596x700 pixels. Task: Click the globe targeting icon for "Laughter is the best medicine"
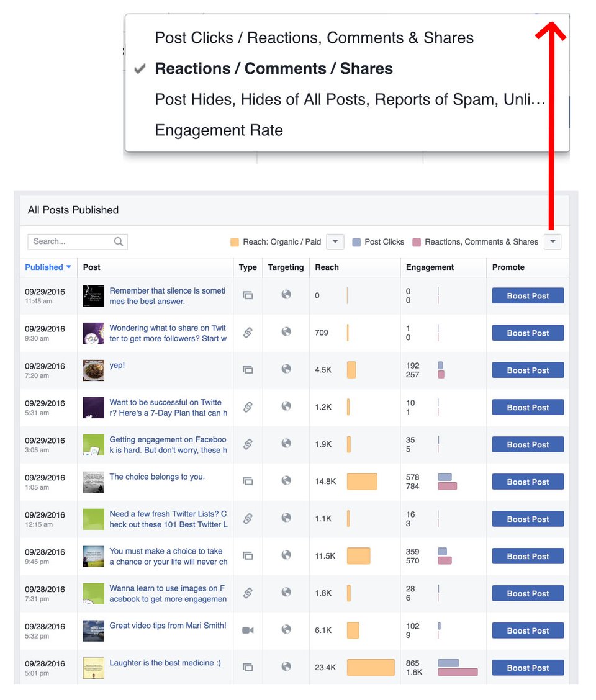coord(286,667)
